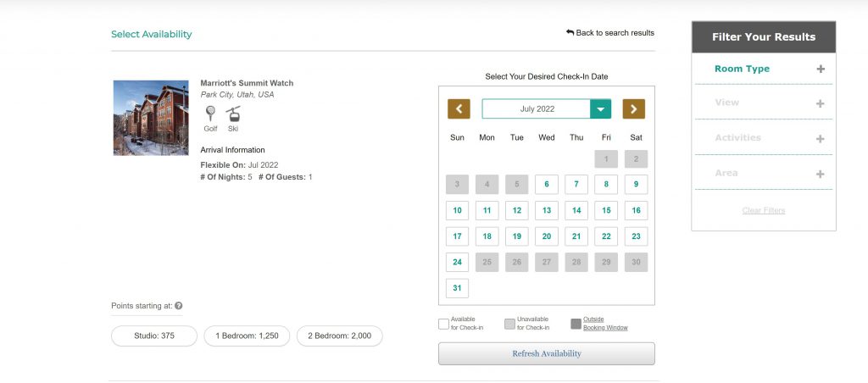Choose July 15 on the calendar

coord(606,210)
